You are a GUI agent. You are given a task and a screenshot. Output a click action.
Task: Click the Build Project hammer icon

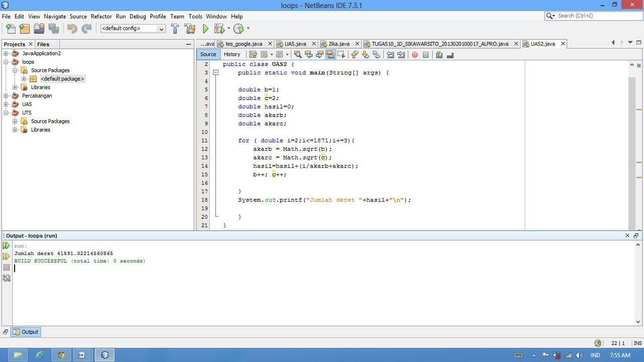(x=175, y=29)
